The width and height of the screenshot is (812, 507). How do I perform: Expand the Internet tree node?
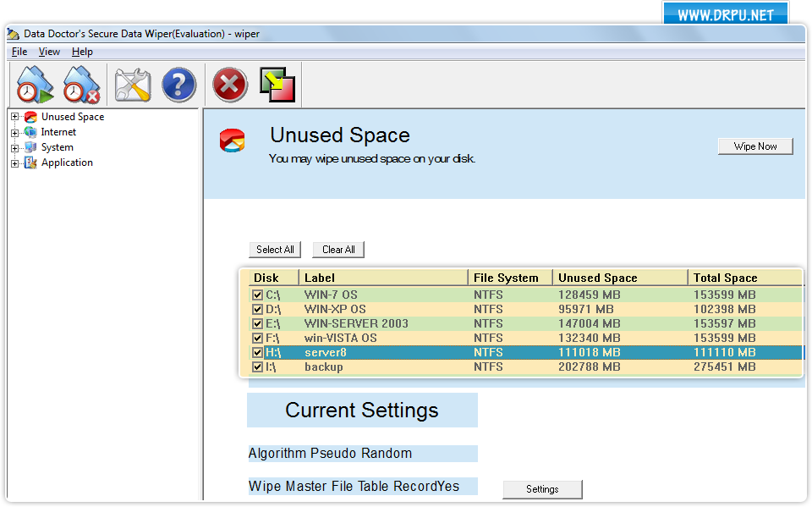(x=15, y=133)
